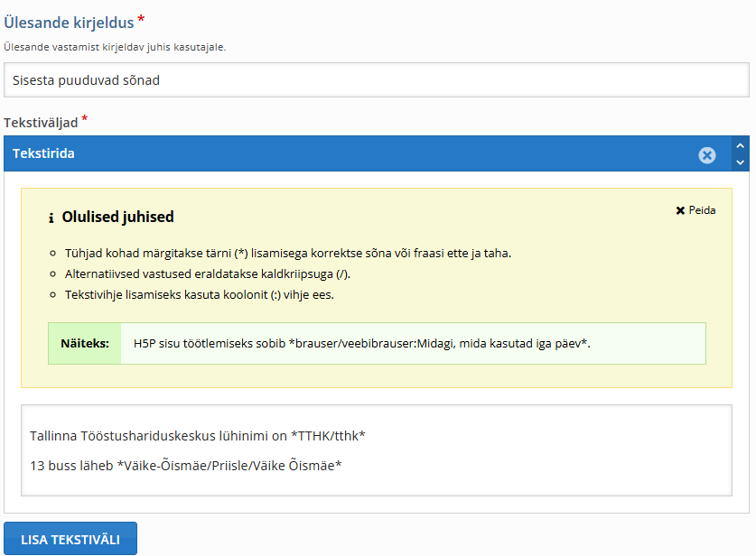The width and height of the screenshot is (756, 556).
Task: Click the description hint text under Ülesande kirjeldus
Action: click(x=115, y=47)
